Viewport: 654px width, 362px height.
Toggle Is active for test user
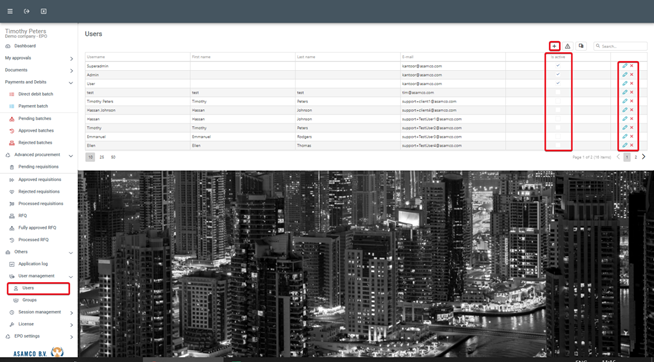coord(558,93)
